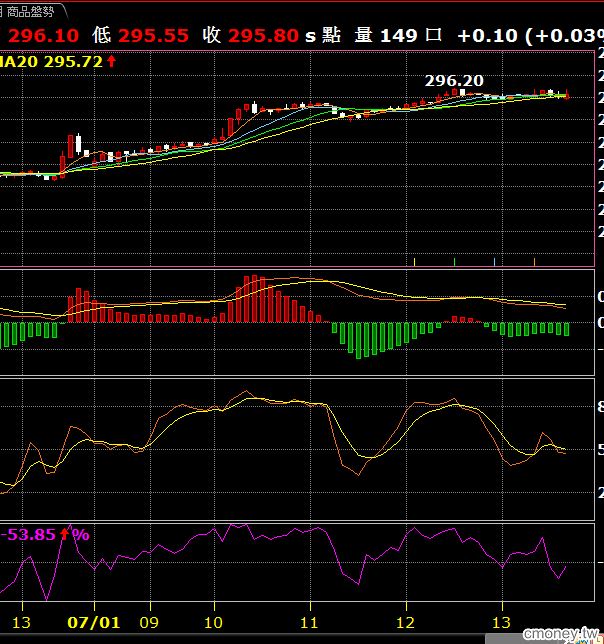Select the 10 hour tick on the time axis
The image size is (604, 644).
pyautogui.click(x=214, y=622)
